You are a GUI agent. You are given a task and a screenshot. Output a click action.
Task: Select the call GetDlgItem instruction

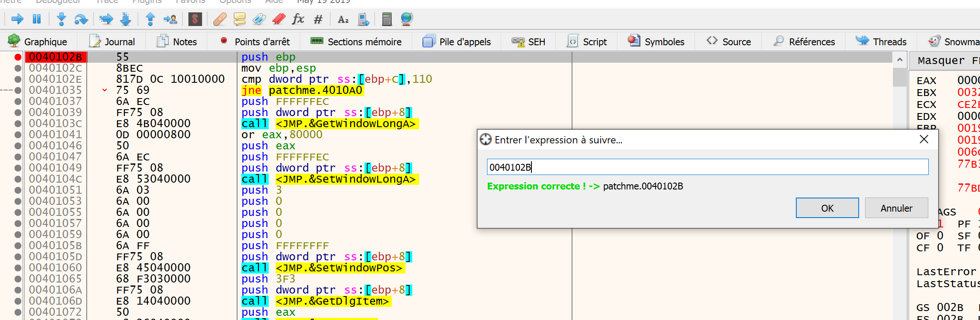[x=317, y=301]
